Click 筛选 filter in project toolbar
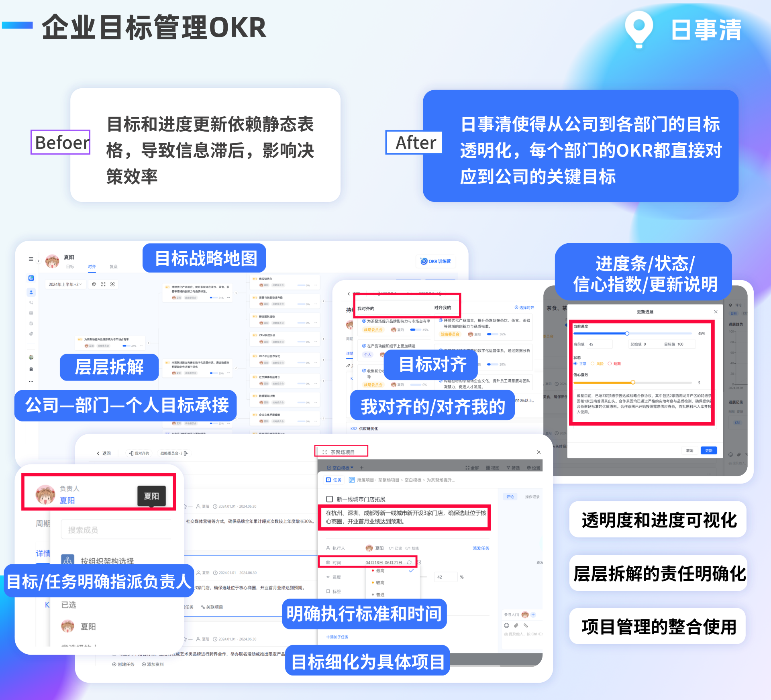Screen dimensions: 771x700 pyautogui.click(x=513, y=468)
